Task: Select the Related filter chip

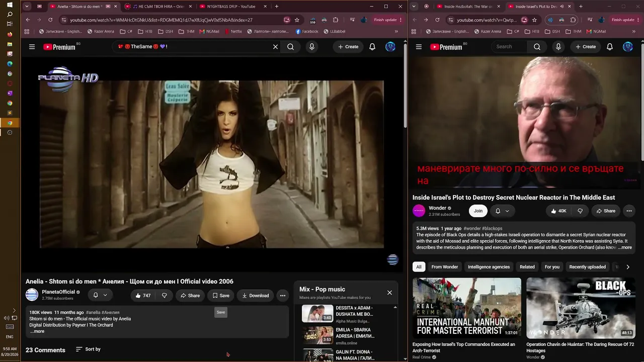Action: coord(527,267)
